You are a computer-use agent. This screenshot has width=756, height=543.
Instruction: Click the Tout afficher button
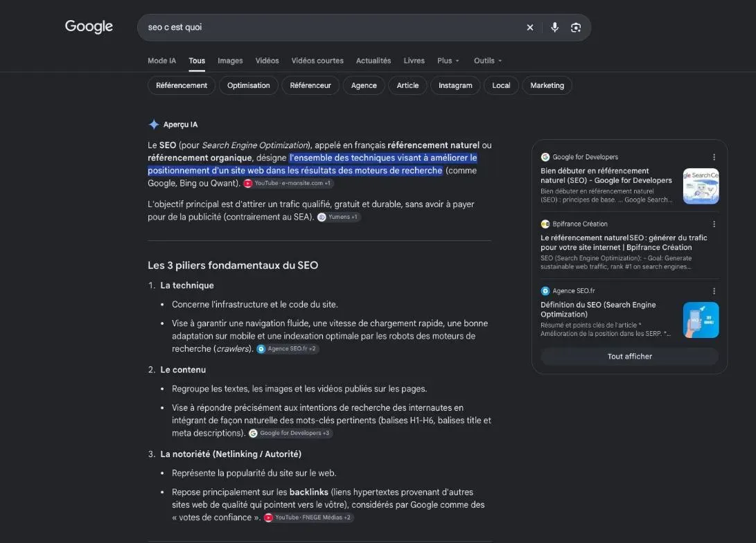[630, 357]
